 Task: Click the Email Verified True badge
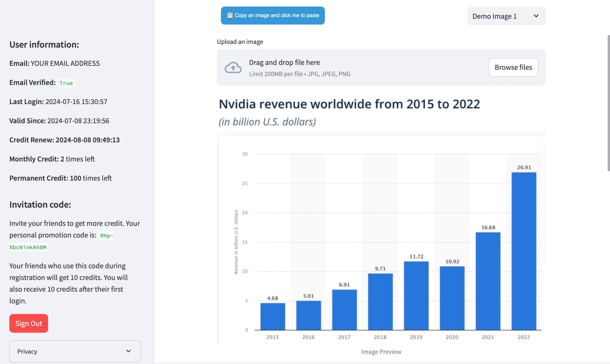(x=66, y=83)
